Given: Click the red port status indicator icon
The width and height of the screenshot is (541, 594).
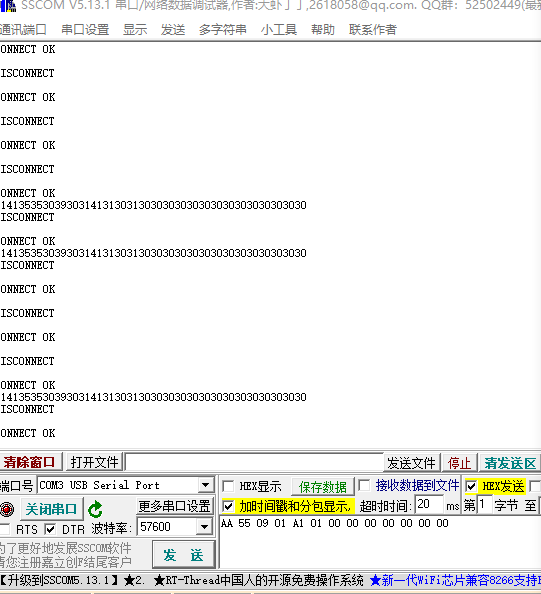Looking at the screenshot, I should tap(6, 509).
